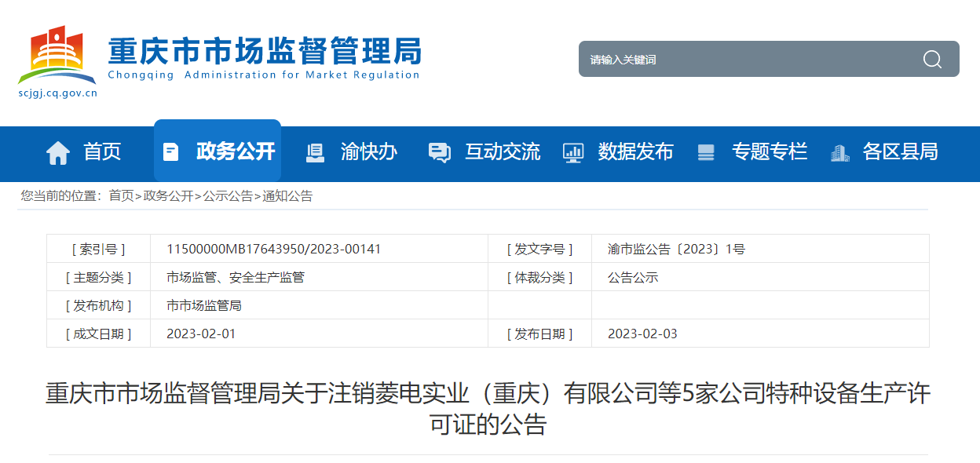Open the 政务公开 navigation tab
The height and width of the screenshot is (463, 980).
(236, 151)
